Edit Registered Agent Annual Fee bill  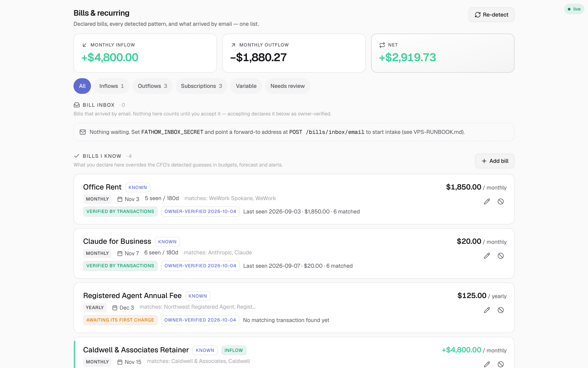[x=487, y=310]
